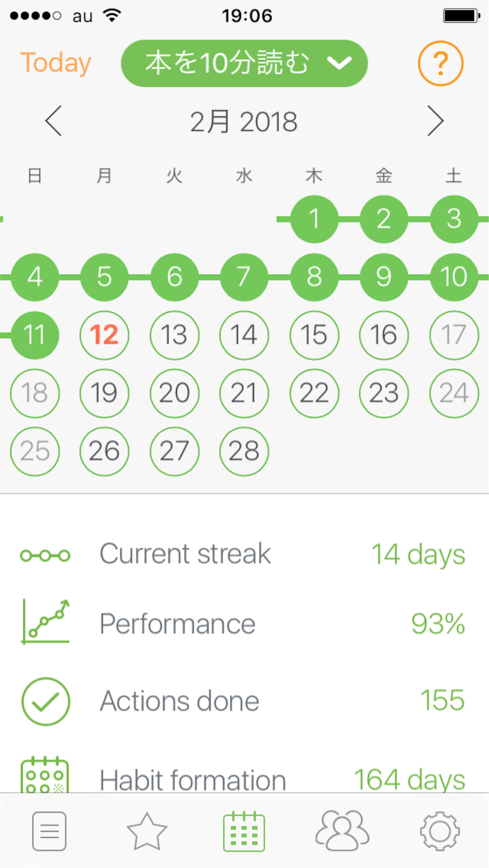Tap the Actions done checkmark icon

(x=46, y=701)
